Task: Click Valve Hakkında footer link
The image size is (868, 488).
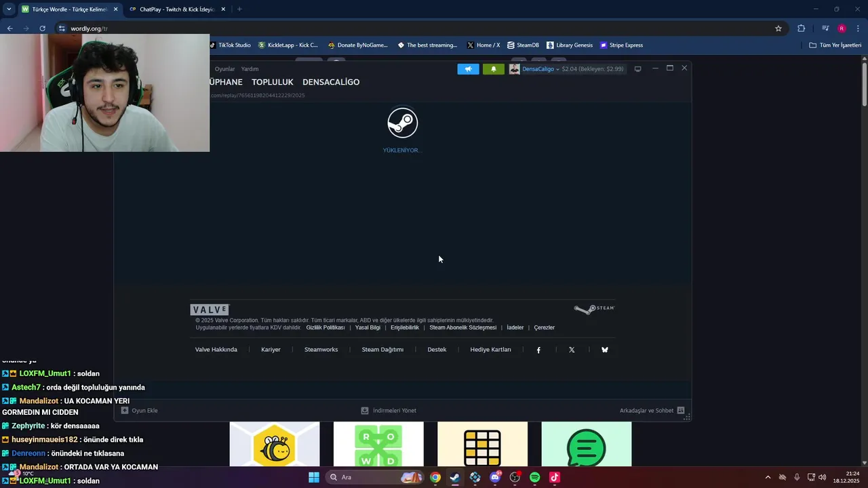Action: tap(216, 350)
